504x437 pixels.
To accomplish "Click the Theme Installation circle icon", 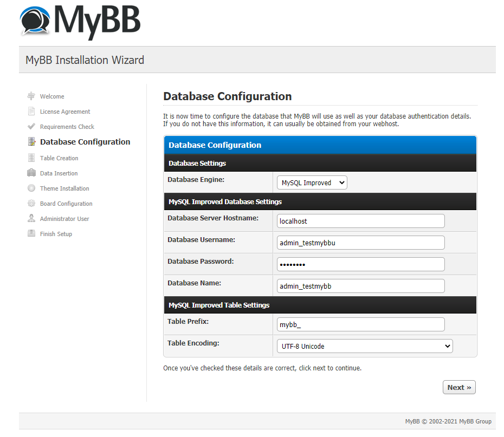I will click(x=31, y=188).
